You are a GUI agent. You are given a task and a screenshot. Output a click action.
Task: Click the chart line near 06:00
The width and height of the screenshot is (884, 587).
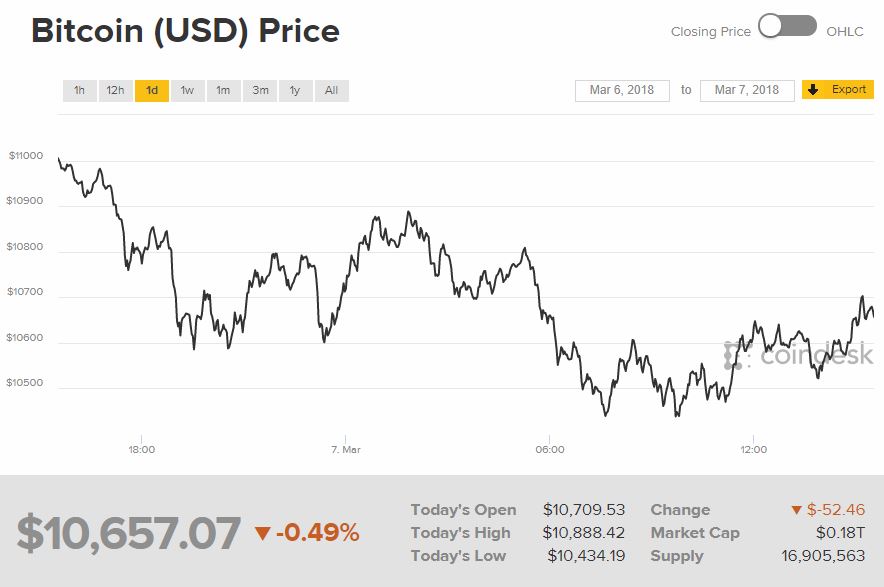pos(551,318)
